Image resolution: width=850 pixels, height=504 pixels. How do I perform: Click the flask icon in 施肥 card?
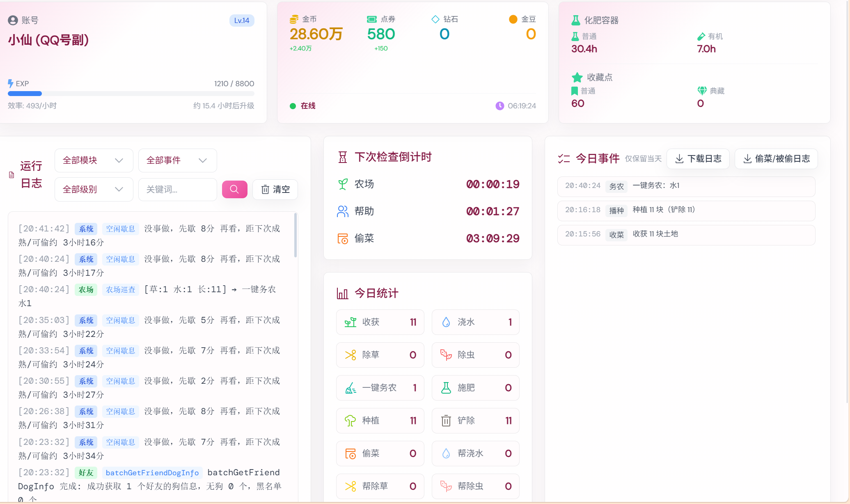coord(446,388)
